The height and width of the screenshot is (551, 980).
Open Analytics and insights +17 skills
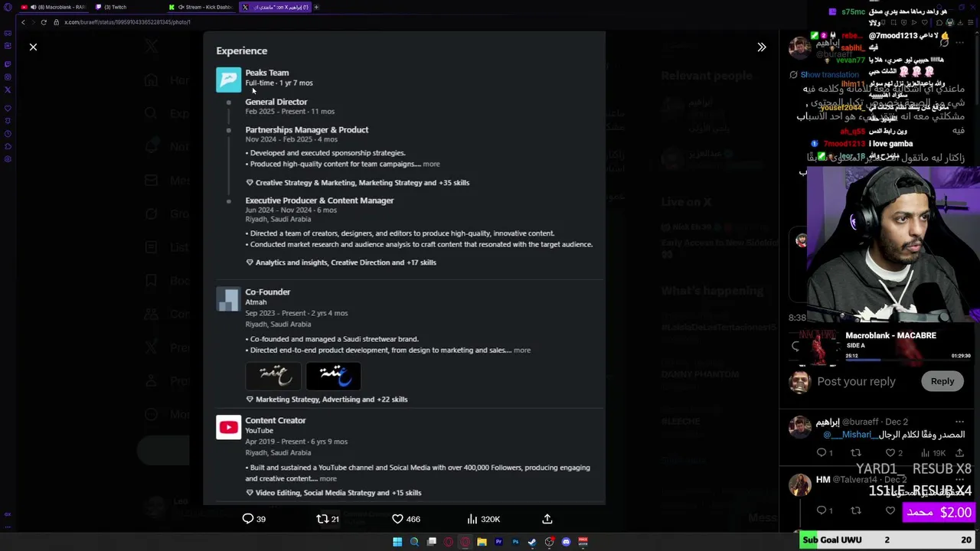pos(341,262)
